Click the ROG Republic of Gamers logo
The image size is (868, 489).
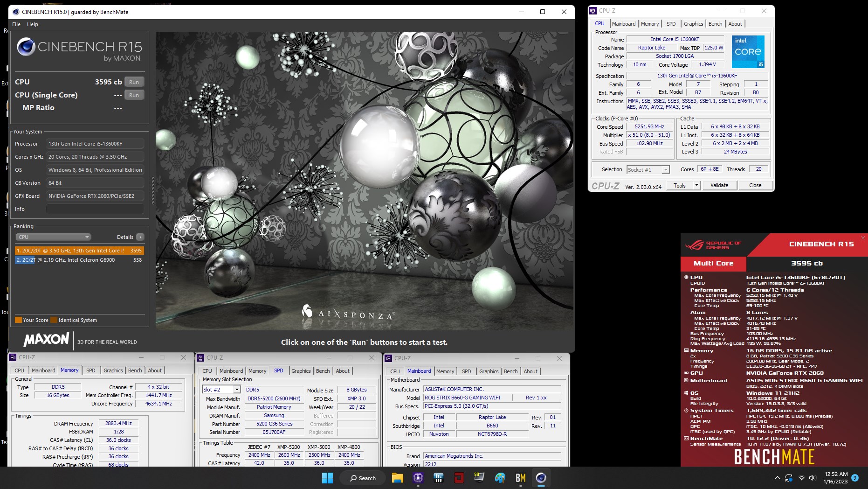713,245
